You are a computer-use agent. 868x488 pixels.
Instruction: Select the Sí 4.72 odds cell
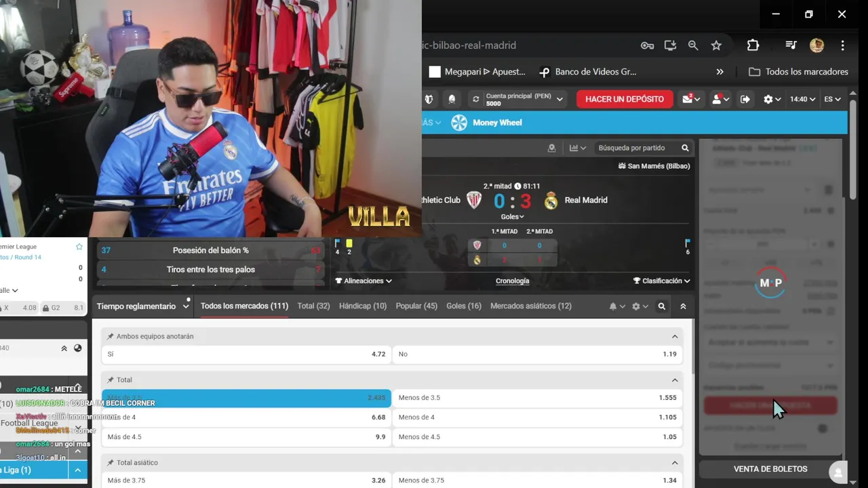[x=246, y=354]
